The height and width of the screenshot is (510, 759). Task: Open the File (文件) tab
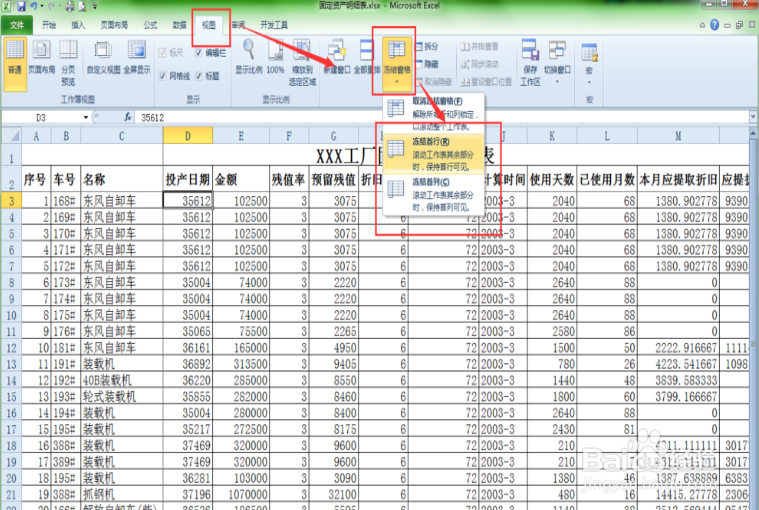tap(17, 25)
